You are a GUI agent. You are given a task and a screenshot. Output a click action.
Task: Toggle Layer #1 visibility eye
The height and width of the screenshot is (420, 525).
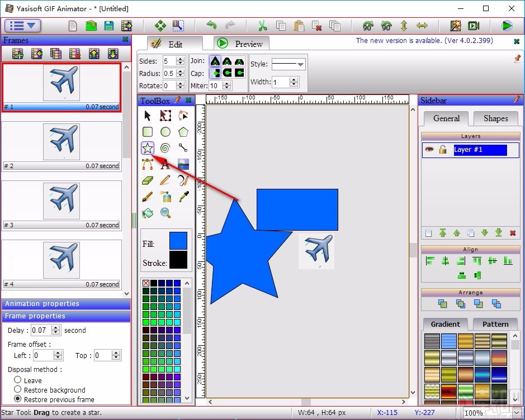429,149
